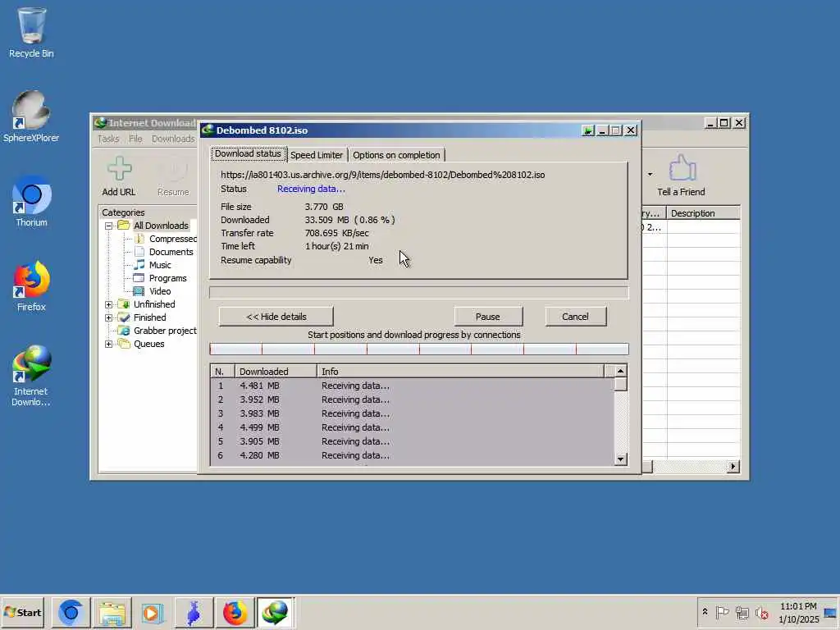The width and height of the screenshot is (840, 630).
Task: Click the Info column header
Action: (460, 372)
